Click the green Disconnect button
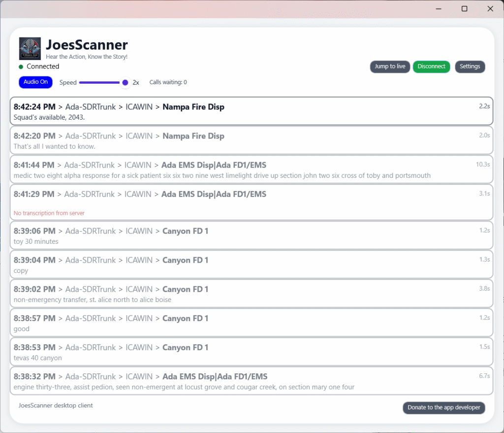Image resolution: width=504 pixels, height=433 pixels. tap(431, 67)
